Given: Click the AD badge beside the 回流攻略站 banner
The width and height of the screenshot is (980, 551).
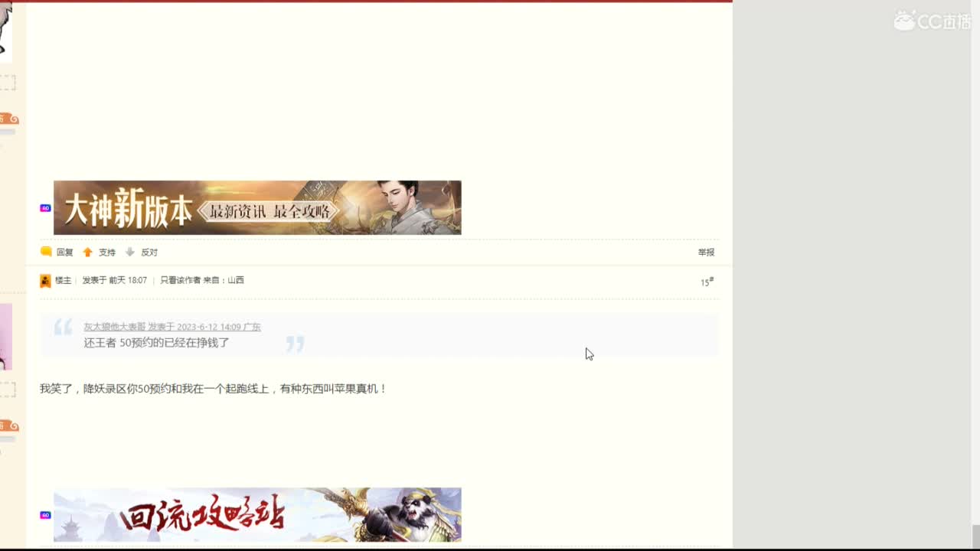Looking at the screenshot, I should coord(45,515).
